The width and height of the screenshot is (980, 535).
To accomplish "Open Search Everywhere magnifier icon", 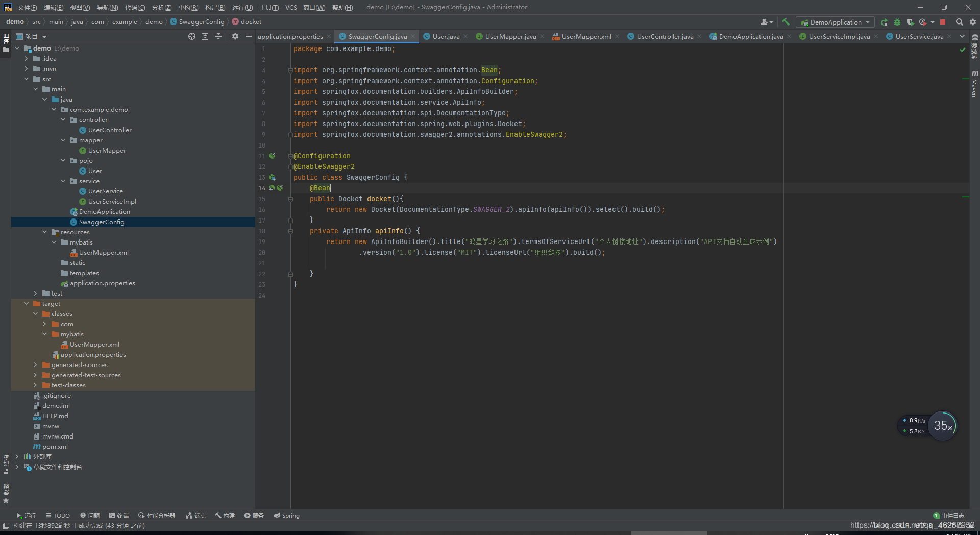I will click(960, 22).
